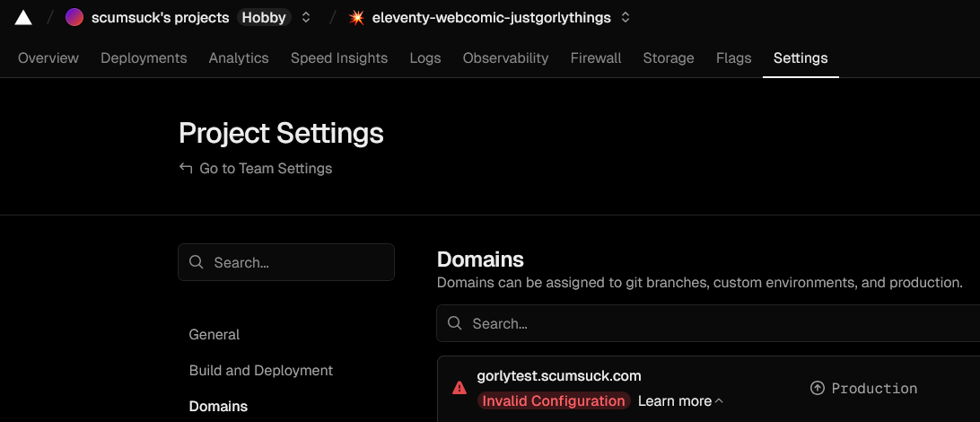
Task: Open project switcher chevrons beside eleventy-webcomic-justgorlythings
Action: (625, 17)
